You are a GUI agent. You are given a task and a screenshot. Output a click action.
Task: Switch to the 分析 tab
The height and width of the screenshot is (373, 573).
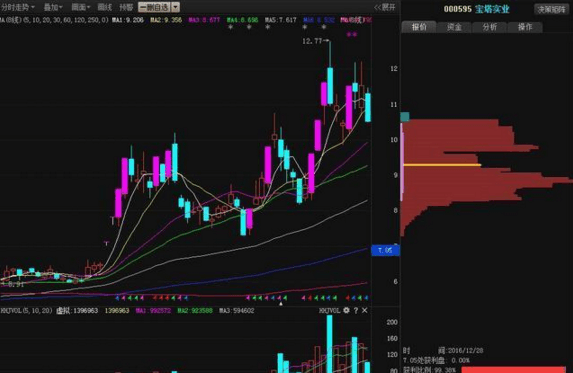click(489, 27)
